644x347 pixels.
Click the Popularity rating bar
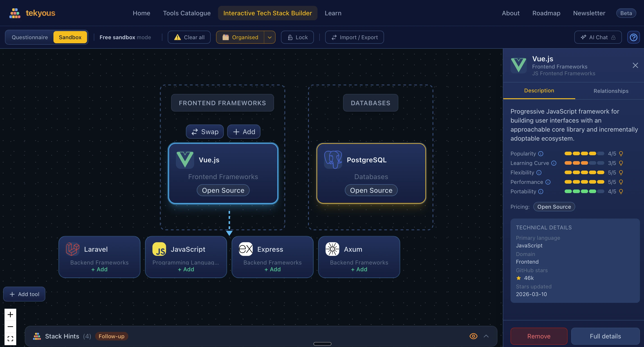tap(584, 154)
